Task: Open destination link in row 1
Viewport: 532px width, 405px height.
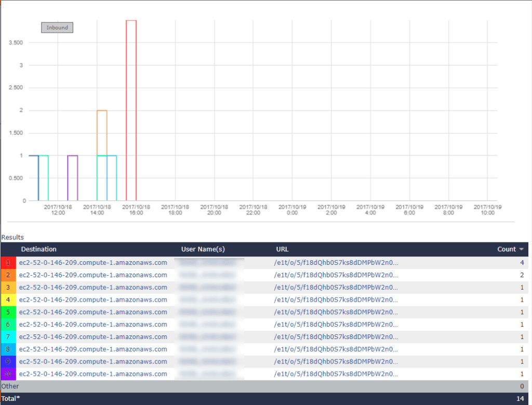Action: coord(93,263)
